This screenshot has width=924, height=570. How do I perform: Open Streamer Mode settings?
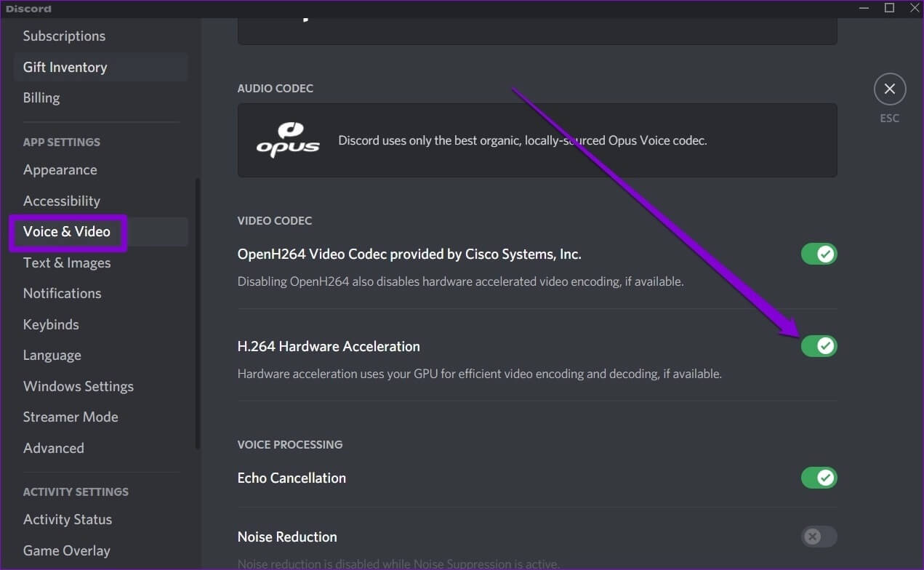point(100,417)
